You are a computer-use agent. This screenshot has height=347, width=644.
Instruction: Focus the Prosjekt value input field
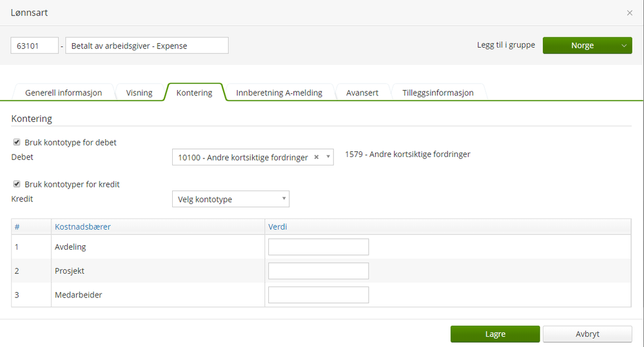[318, 271]
